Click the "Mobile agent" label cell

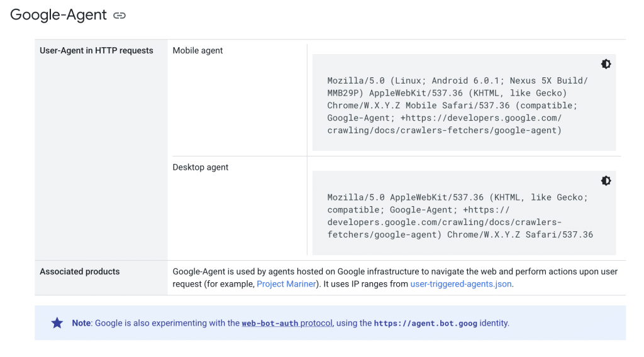[197, 51]
